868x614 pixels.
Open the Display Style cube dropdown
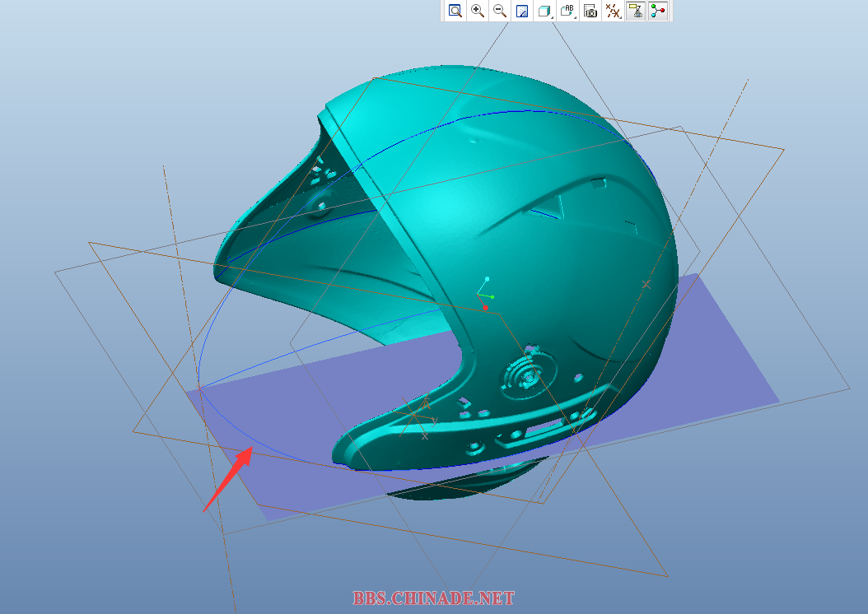[x=544, y=11]
